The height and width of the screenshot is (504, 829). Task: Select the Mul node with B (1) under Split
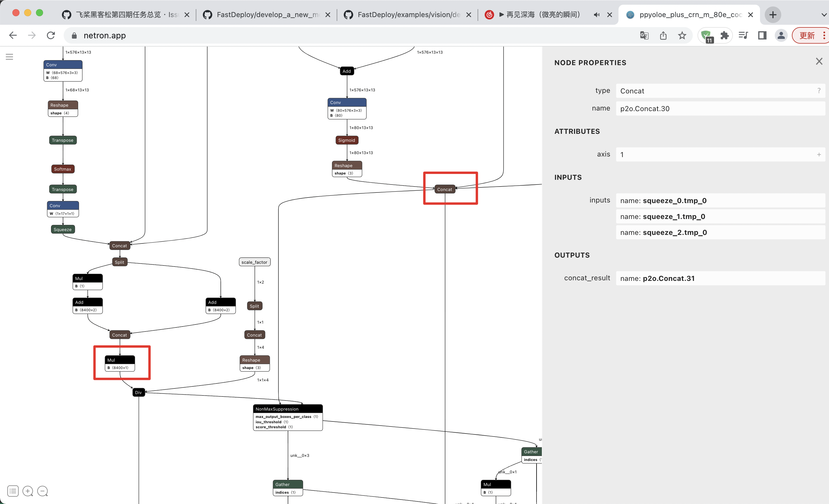(x=88, y=281)
